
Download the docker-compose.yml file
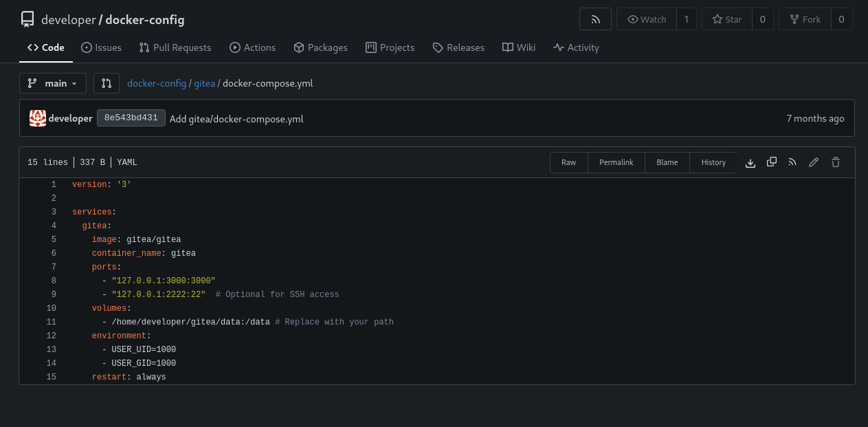[750, 162]
